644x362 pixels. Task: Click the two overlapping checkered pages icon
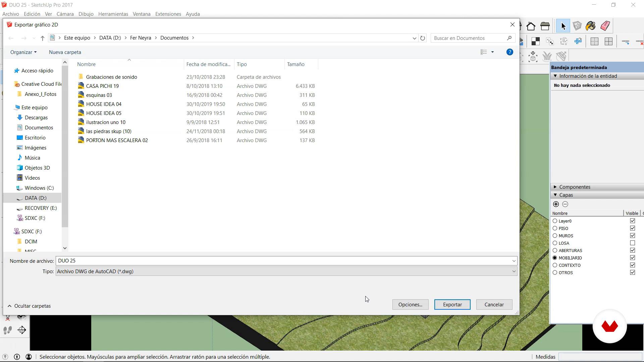pyautogui.click(x=550, y=42)
